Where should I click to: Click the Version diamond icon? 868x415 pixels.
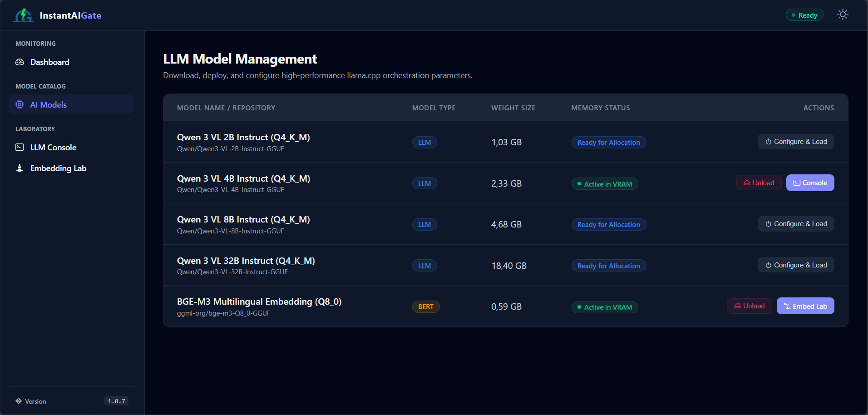point(19,401)
